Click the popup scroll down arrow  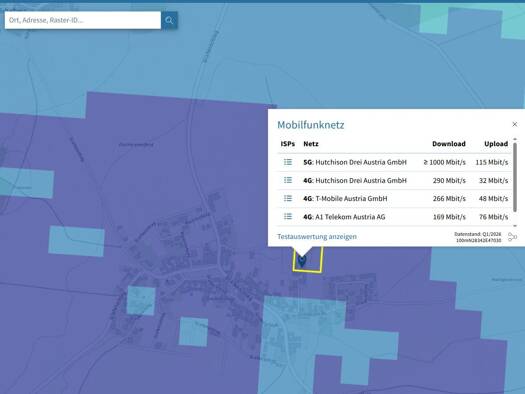(x=515, y=226)
